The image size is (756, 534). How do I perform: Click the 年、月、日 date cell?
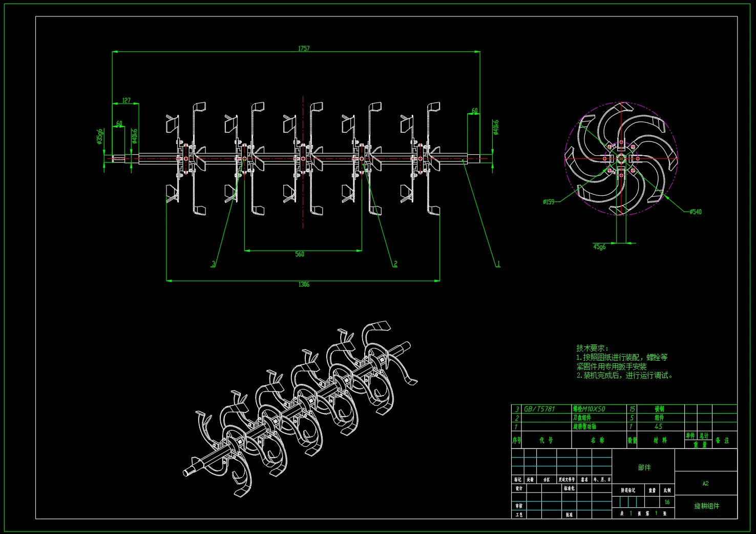(x=602, y=480)
